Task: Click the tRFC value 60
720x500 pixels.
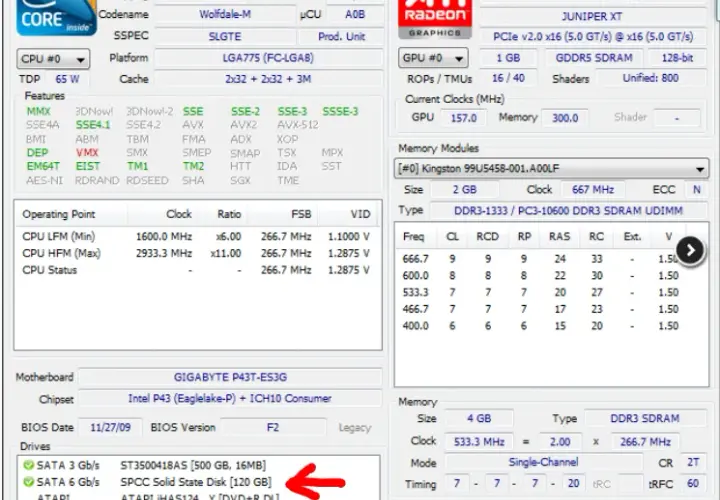Action: point(693,483)
